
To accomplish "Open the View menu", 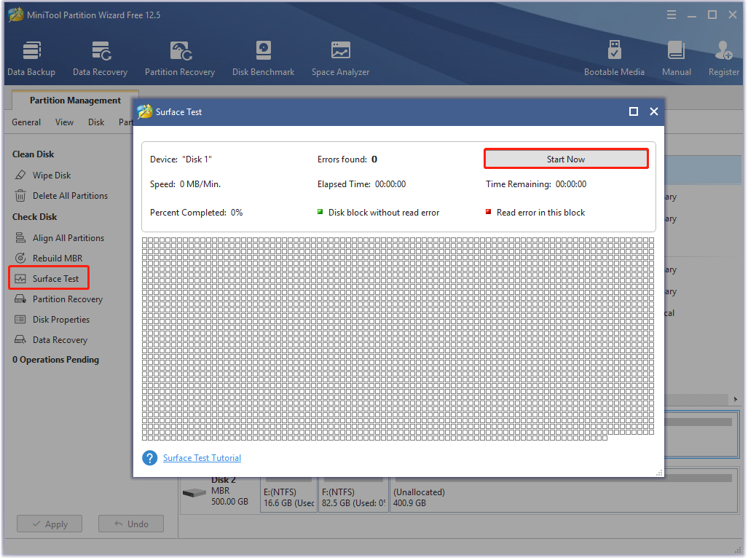I will click(64, 122).
